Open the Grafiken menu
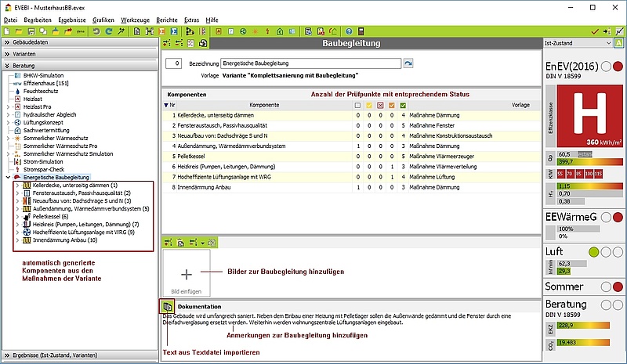 point(103,20)
